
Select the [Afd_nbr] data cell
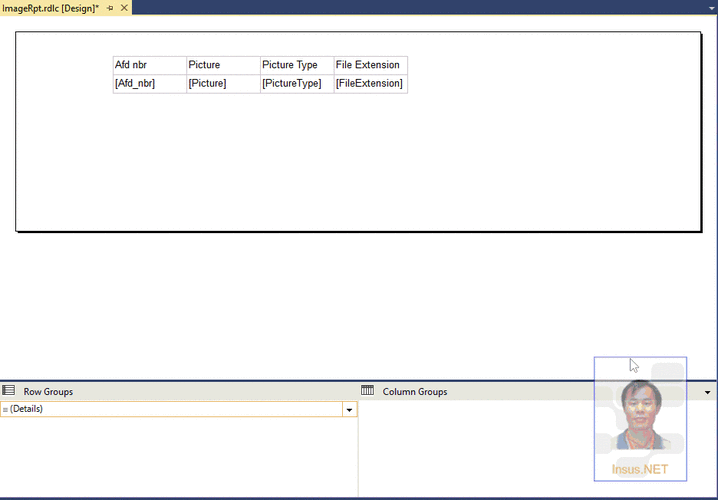149,83
